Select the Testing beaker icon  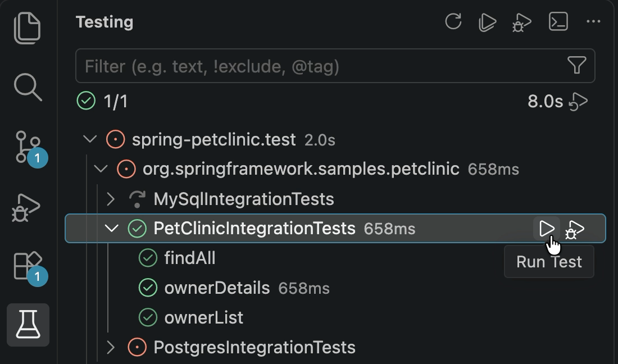click(x=28, y=325)
